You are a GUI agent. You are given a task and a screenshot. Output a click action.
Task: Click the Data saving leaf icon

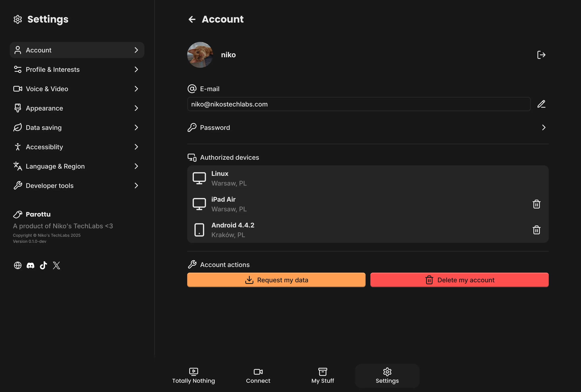point(18,127)
